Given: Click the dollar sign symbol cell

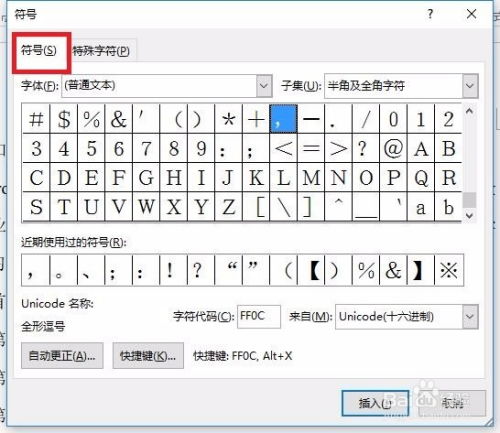Looking at the screenshot, I should coord(64,119).
